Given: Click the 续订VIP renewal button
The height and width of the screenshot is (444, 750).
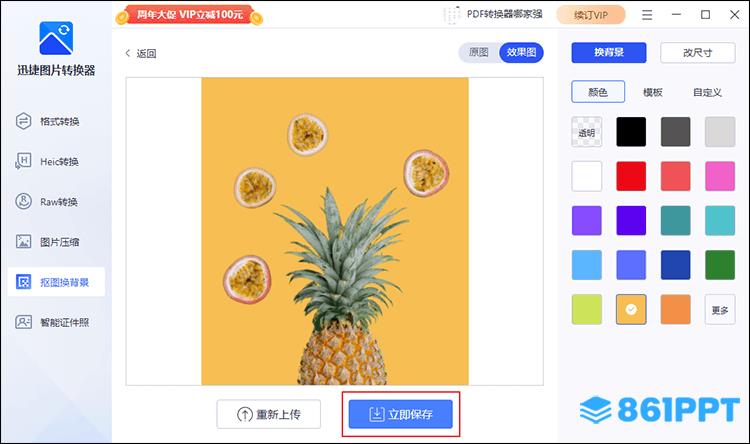Looking at the screenshot, I should tap(591, 15).
